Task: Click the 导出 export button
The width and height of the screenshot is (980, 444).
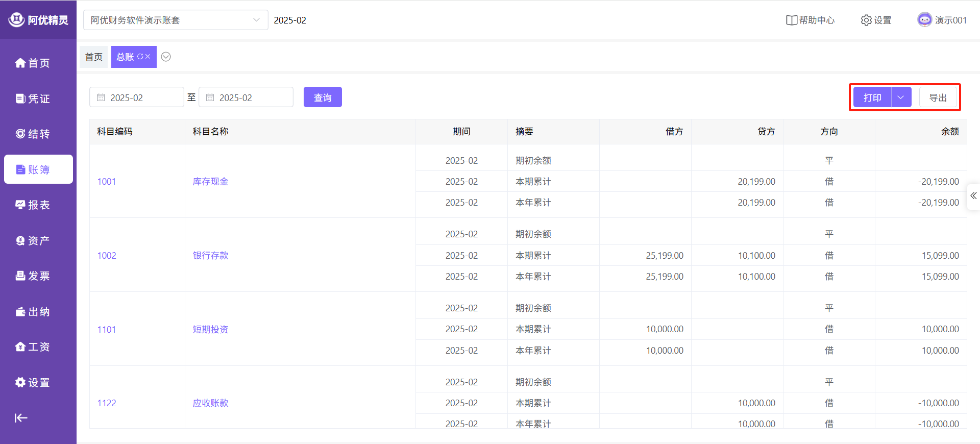Action: (938, 97)
